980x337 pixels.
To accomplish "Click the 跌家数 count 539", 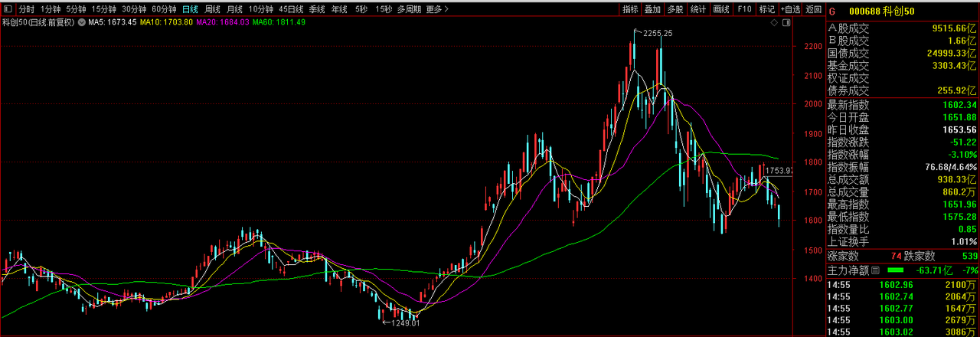I will click(969, 256).
